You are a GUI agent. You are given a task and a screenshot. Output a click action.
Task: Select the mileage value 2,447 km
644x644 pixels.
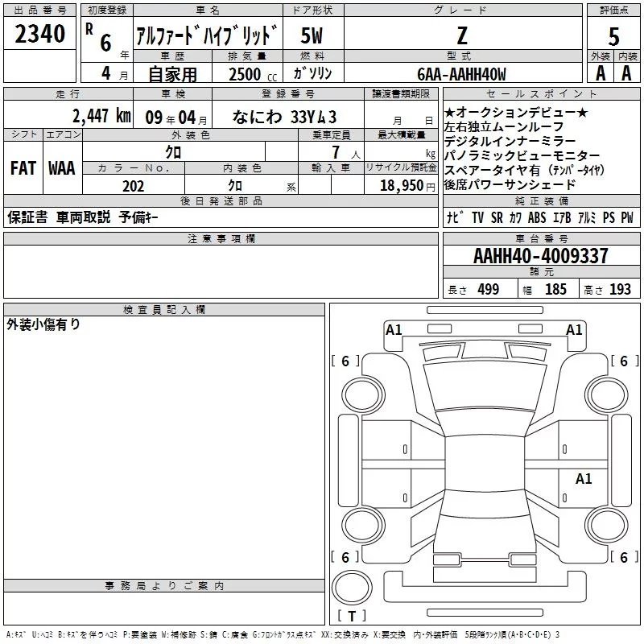pos(101,116)
